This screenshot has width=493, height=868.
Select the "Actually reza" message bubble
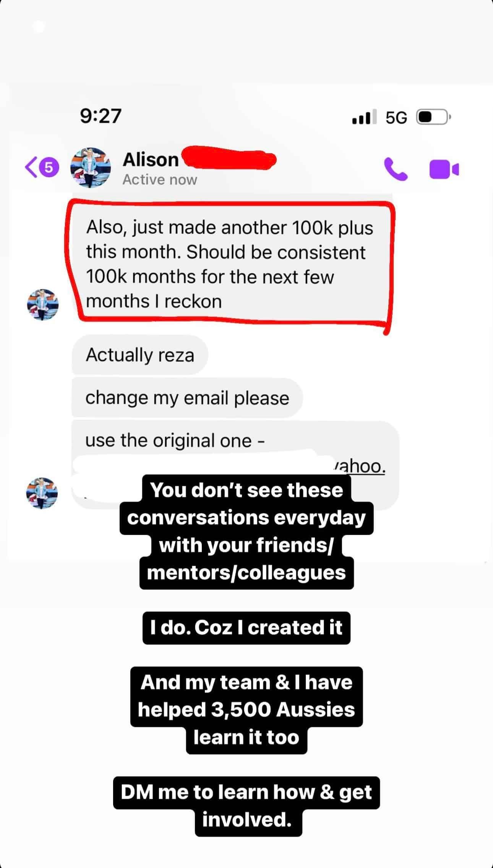click(140, 355)
